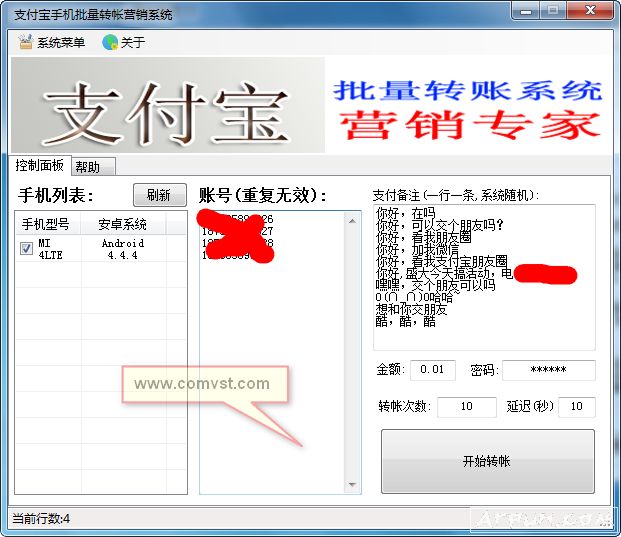The height and width of the screenshot is (537, 621).
Task: Maximize the application window
Action: coord(553,11)
